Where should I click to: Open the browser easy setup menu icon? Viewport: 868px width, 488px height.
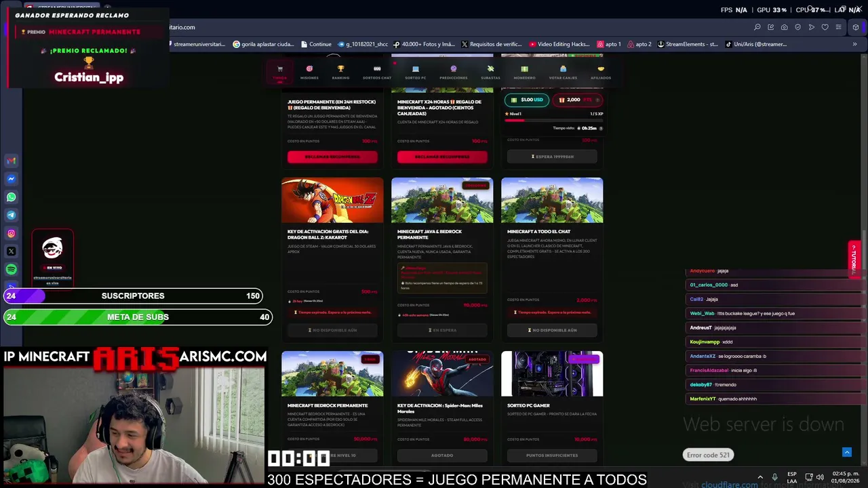click(839, 27)
